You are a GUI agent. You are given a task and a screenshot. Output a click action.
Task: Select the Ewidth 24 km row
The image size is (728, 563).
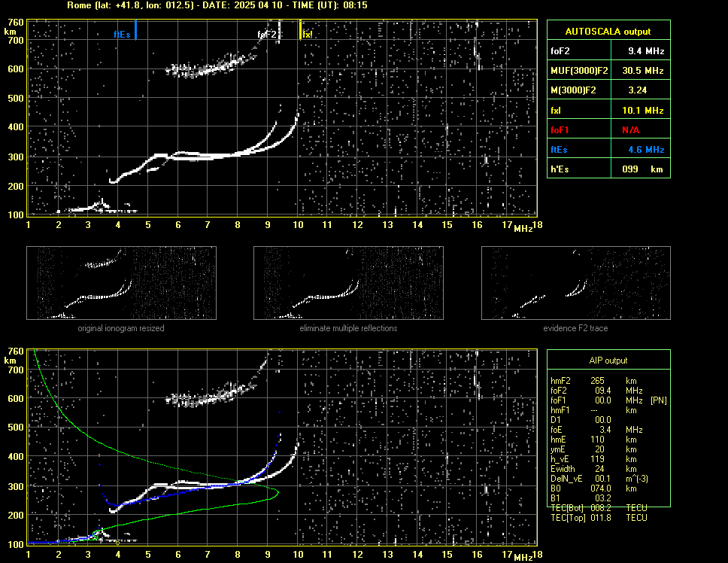coord(594,469)
